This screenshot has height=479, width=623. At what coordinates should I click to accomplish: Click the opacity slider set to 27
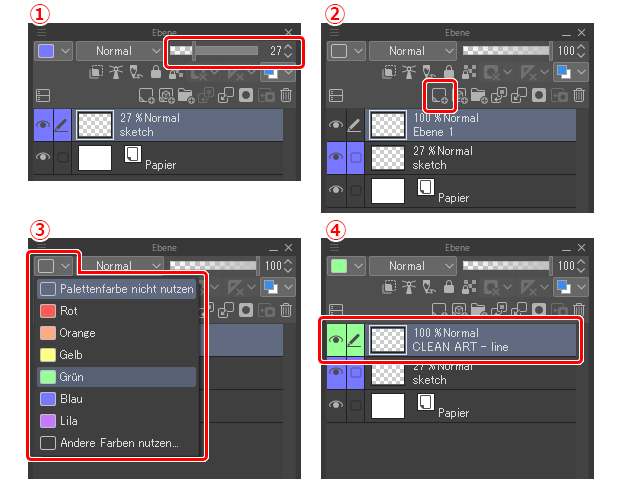pos(214,51)
